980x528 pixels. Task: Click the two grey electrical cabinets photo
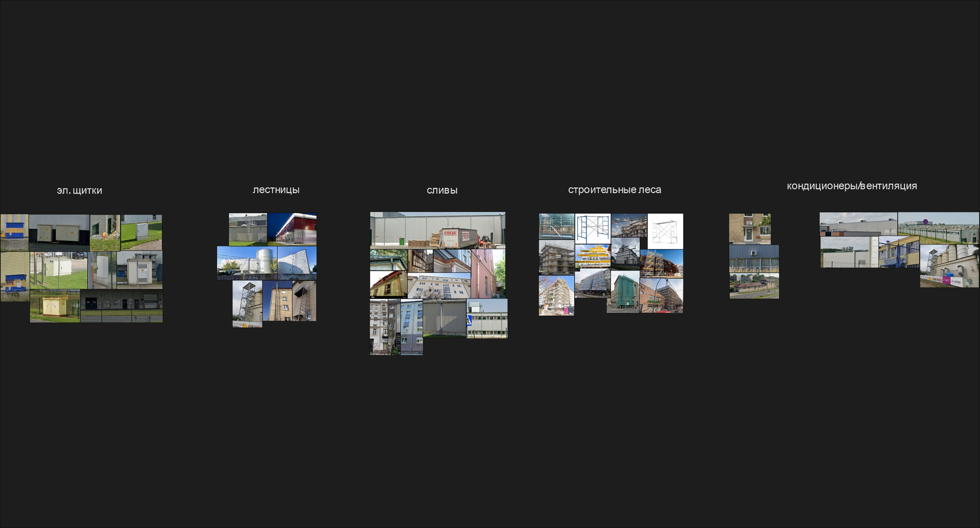click(59, 233)
